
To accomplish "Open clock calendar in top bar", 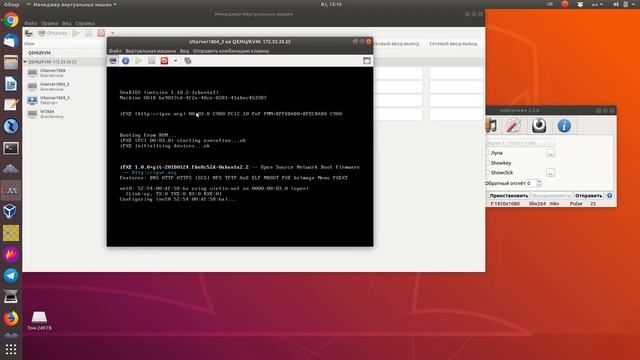I will coord(331,4).
